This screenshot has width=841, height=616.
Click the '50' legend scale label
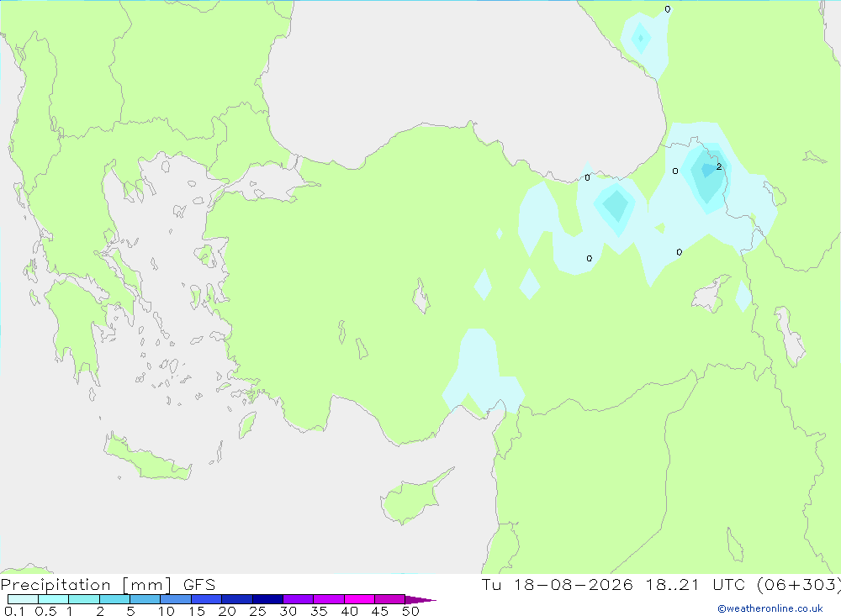point(410,611)
